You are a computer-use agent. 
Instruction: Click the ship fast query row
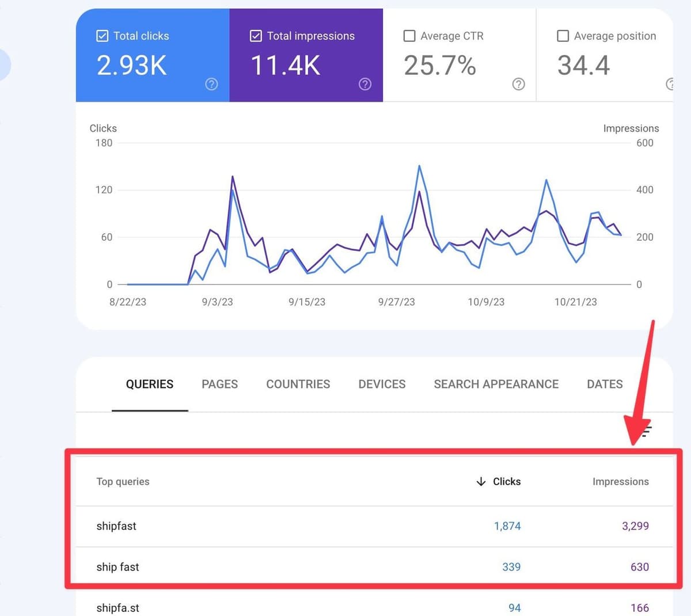(117, 566)
